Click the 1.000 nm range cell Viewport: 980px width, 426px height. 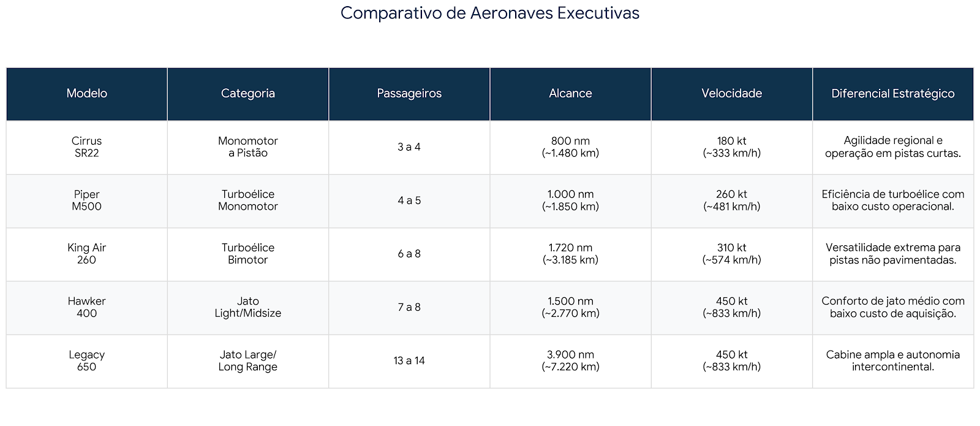(x=570, y=200)
